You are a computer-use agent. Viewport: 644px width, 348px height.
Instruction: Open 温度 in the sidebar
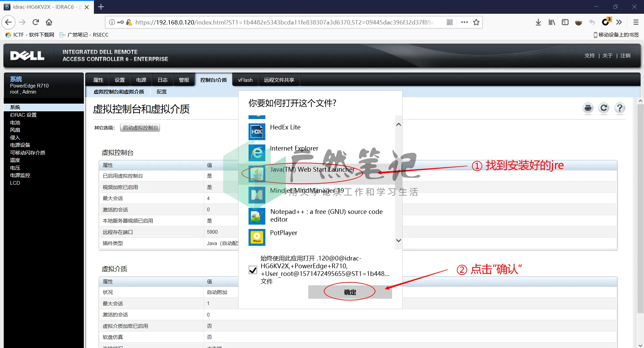coord(15,160)
